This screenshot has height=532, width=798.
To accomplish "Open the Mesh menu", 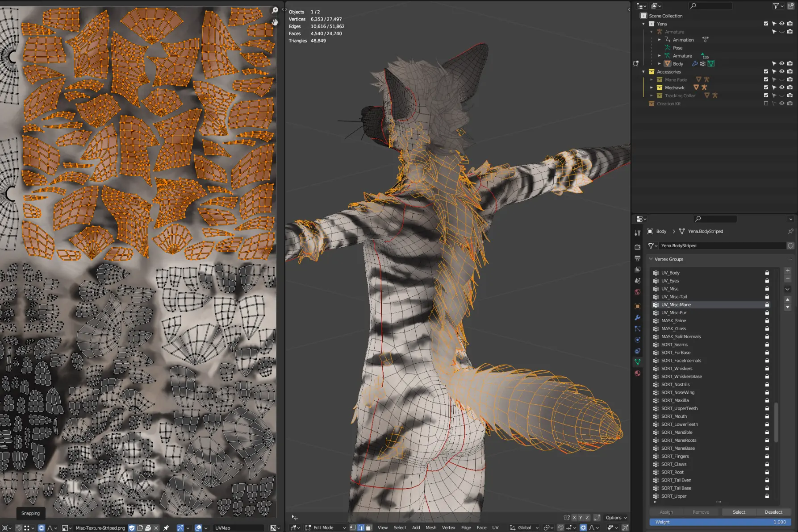I will point(431,528).
